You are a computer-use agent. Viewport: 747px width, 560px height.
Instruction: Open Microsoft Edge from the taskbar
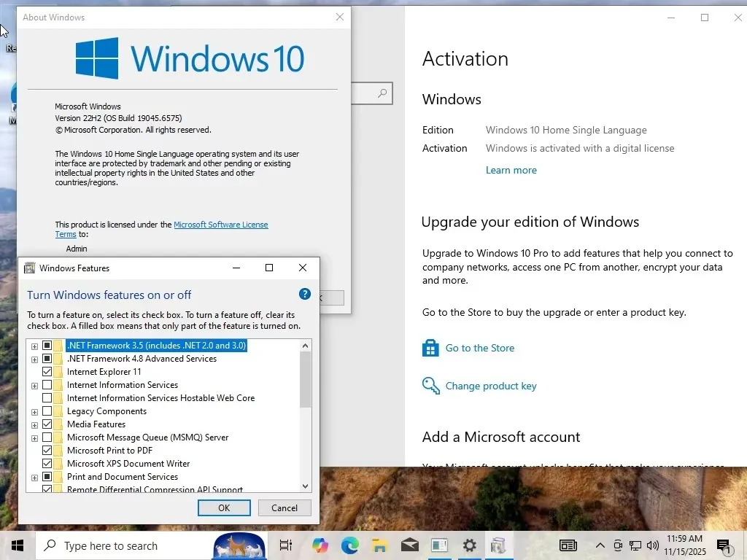tap(349, 545)
